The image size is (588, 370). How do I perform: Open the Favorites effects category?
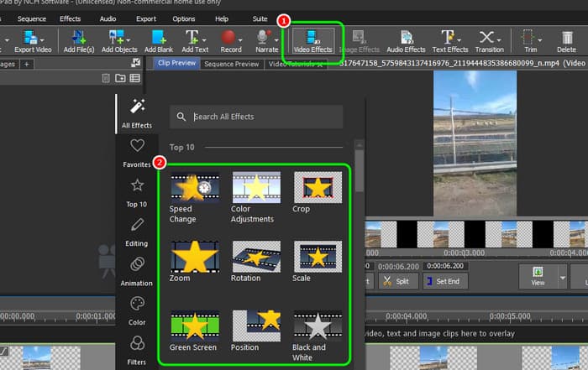[137, 153]
